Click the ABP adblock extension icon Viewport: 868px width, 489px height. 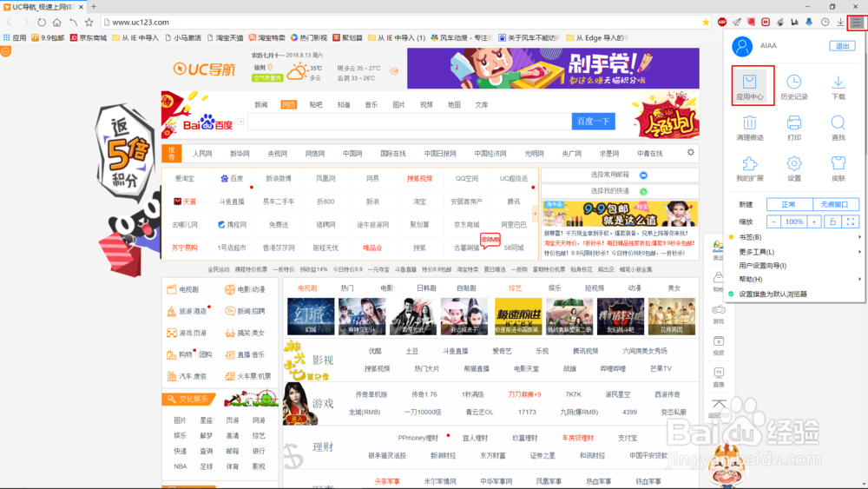pos(722,23)
